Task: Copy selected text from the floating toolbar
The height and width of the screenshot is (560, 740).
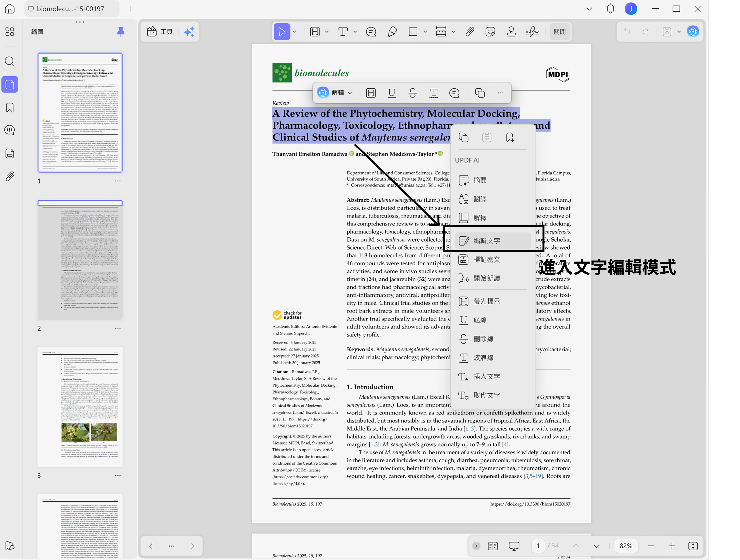Action: tap(480, 93)
